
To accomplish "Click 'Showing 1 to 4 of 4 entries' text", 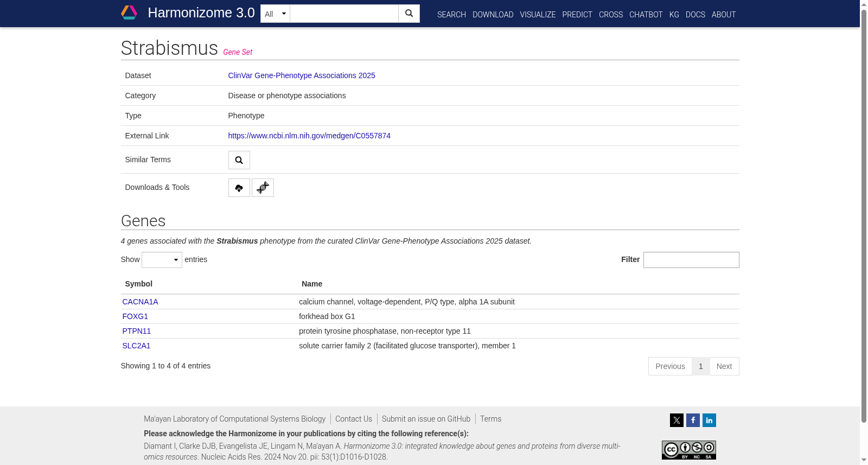I will (165, 366).
